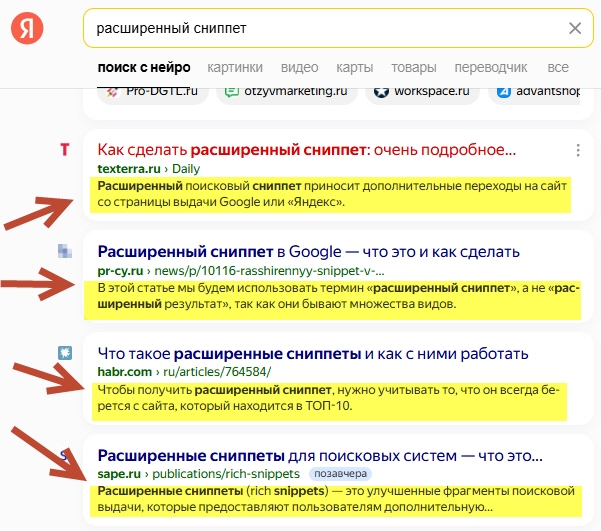This screenshot has width=601, height=531.
Task: Open three-dot menu of texterra result
Action: tap(578, 150)
